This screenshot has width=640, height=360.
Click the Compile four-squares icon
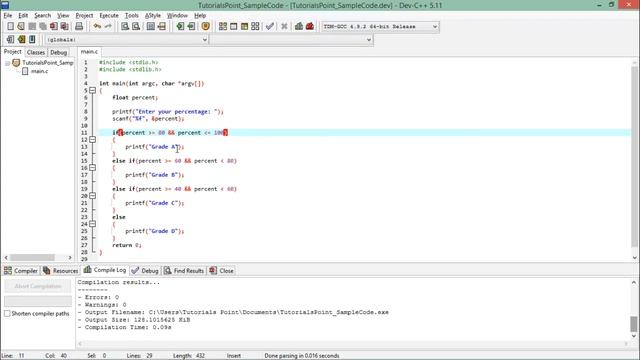coord(223,27)
